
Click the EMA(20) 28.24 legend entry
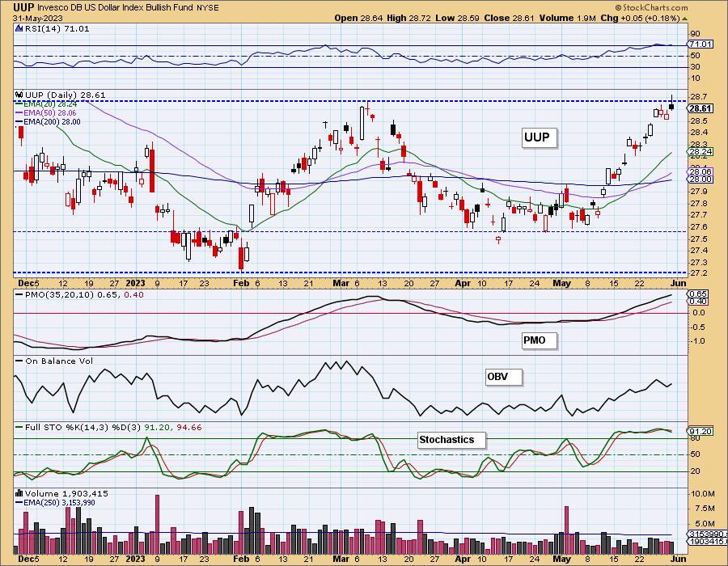(46, 104)
